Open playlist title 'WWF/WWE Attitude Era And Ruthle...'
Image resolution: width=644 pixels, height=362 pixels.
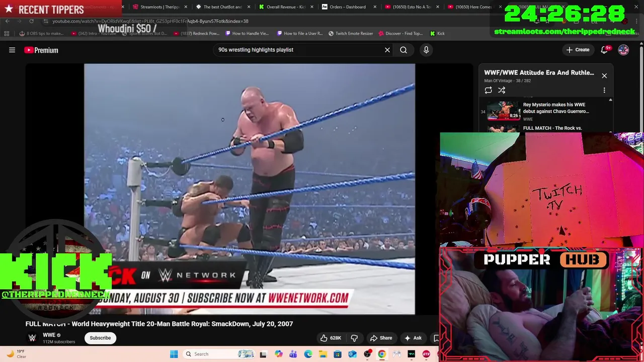point(539,72)
